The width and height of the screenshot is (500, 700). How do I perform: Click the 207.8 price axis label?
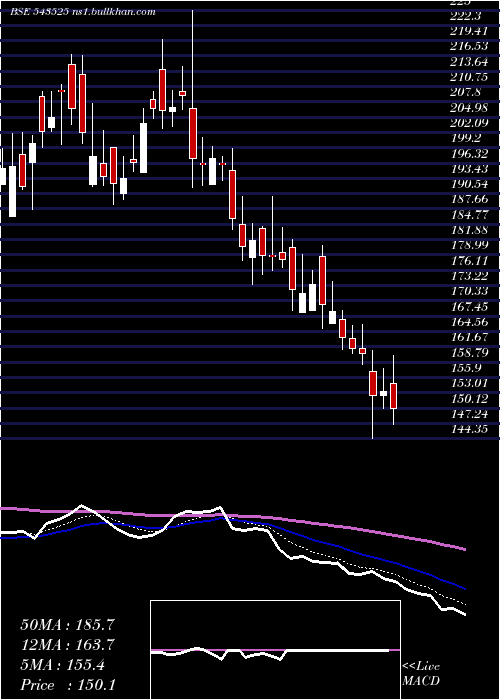click(x=467, y=92)
